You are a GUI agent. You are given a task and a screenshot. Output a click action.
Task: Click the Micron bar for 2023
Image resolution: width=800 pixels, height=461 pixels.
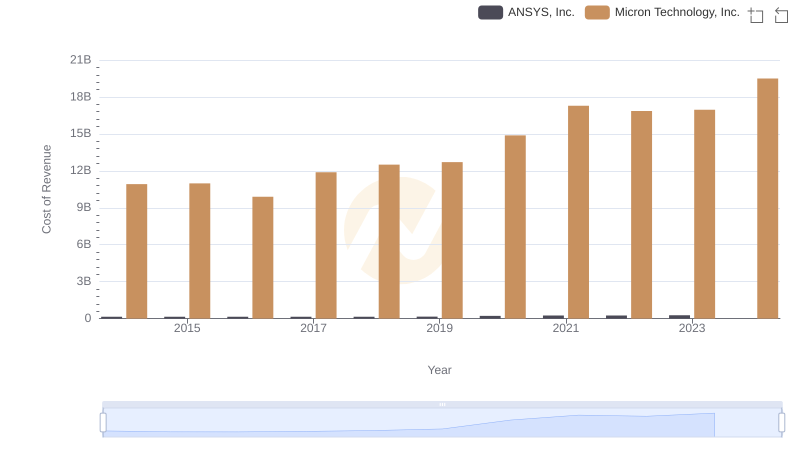point(704,214)
